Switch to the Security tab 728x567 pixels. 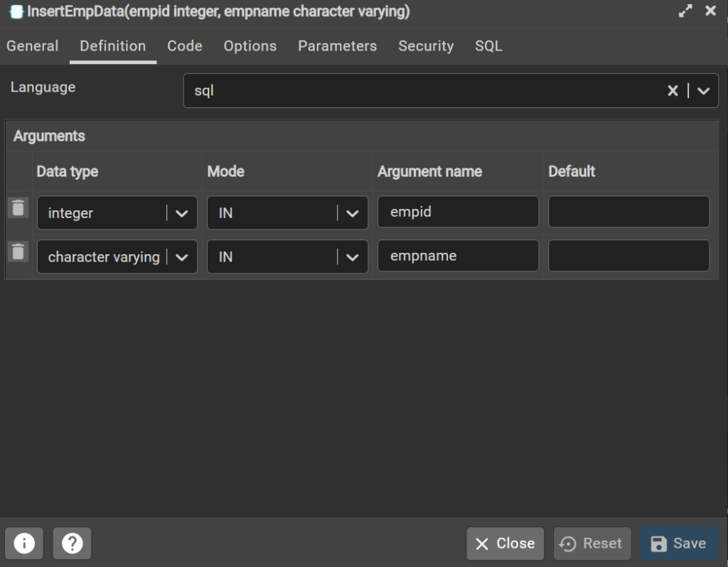[x=426, y=45]
